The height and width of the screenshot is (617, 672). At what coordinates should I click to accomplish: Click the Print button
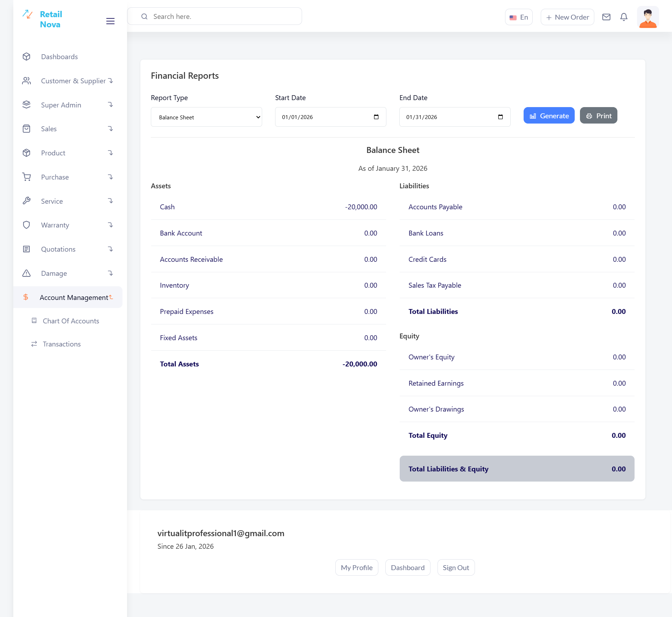(598, 115)
